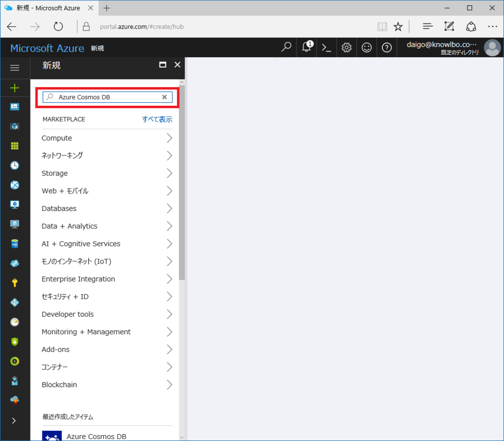Open the hamburger menu in Azure sidebar
The image size is (504, 441).
tap(15, 68)
